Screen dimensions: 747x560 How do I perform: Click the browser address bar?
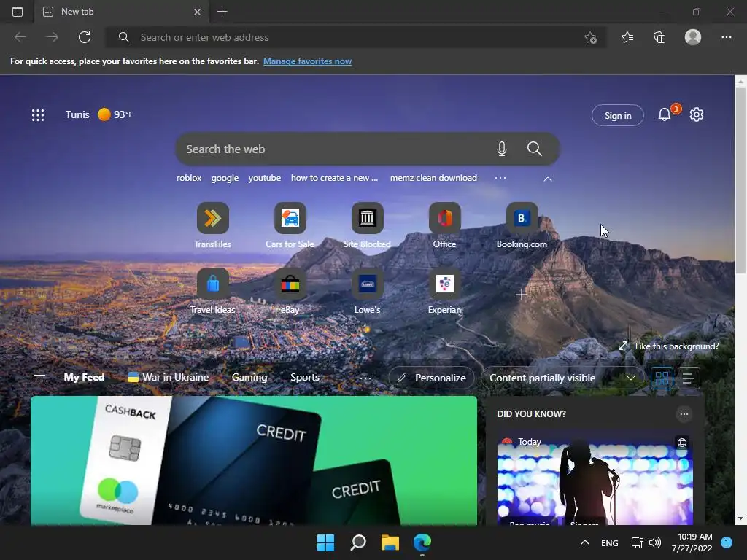coord(355,37)
